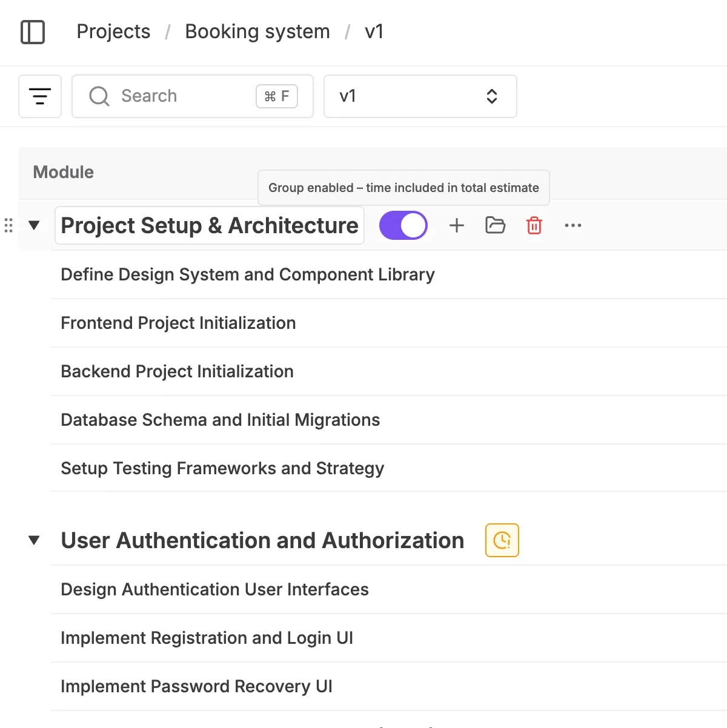Screen dimensions: 727x728
Task: Open the three-dot more options menu
Action: point(573,226)
